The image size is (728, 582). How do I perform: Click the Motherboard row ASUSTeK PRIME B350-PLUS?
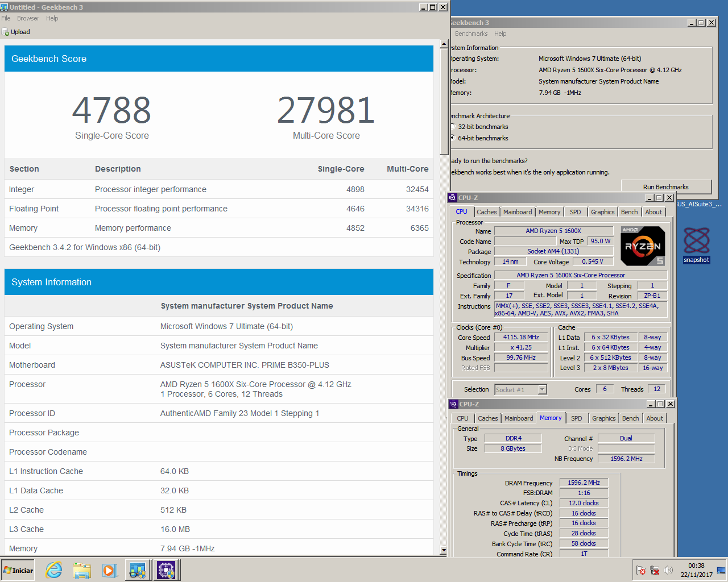tap(219, 365)
